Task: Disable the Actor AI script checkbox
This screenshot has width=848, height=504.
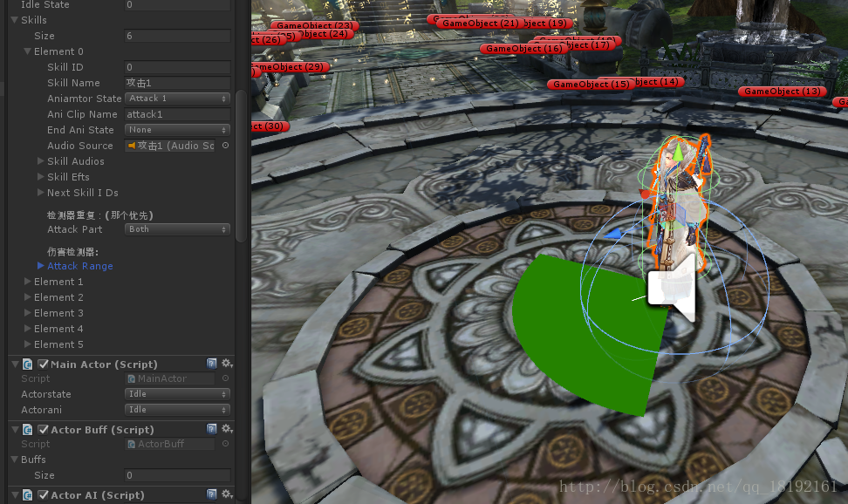Action: (44, 494)
